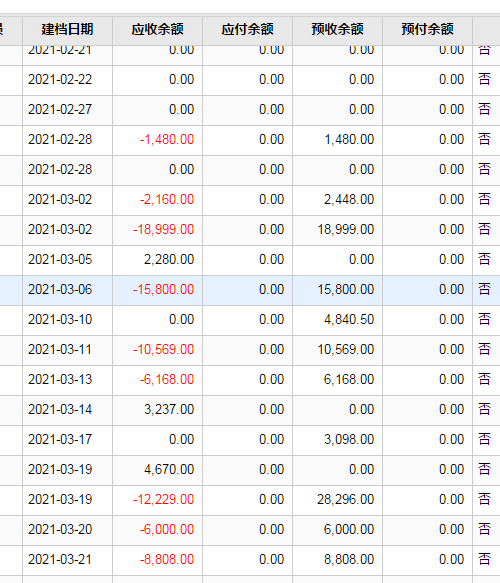This screenshot has height=583, width=500.
Task: Select date cell 2021-02-22
Action: click(x=60, y=80)
